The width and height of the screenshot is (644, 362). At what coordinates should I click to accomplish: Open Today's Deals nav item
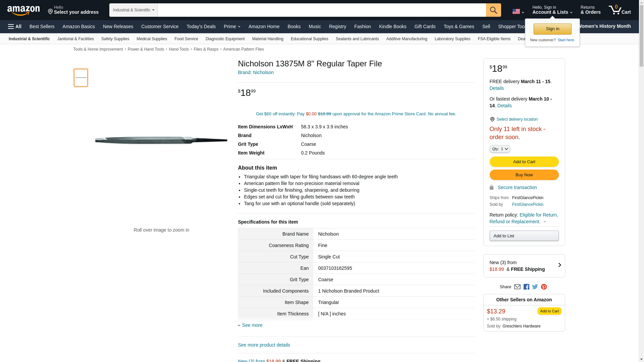pos(201,26)
